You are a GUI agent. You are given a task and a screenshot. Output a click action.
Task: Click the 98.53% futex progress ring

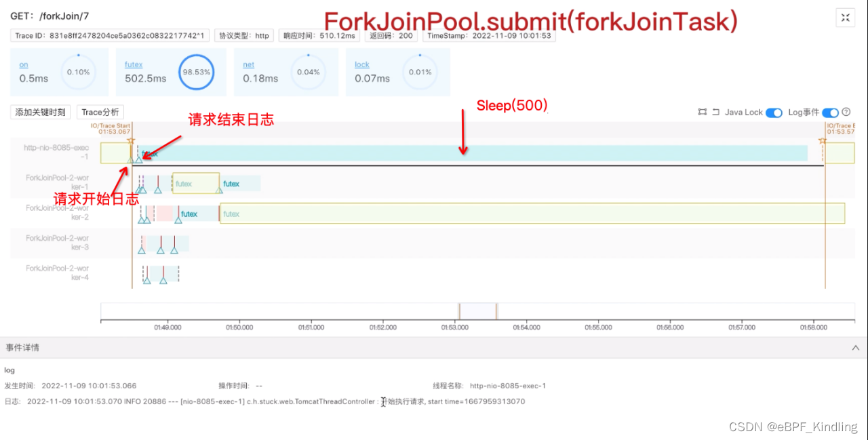(x=195, y=71)
